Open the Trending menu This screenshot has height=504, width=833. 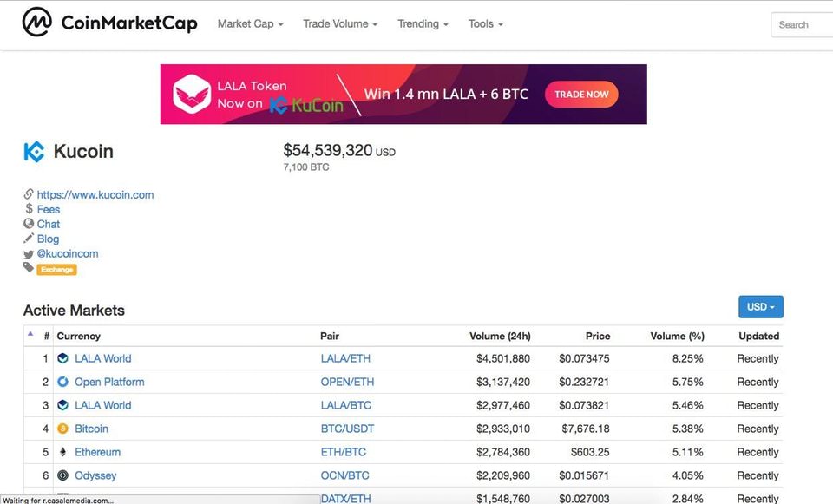coord(423,24)
